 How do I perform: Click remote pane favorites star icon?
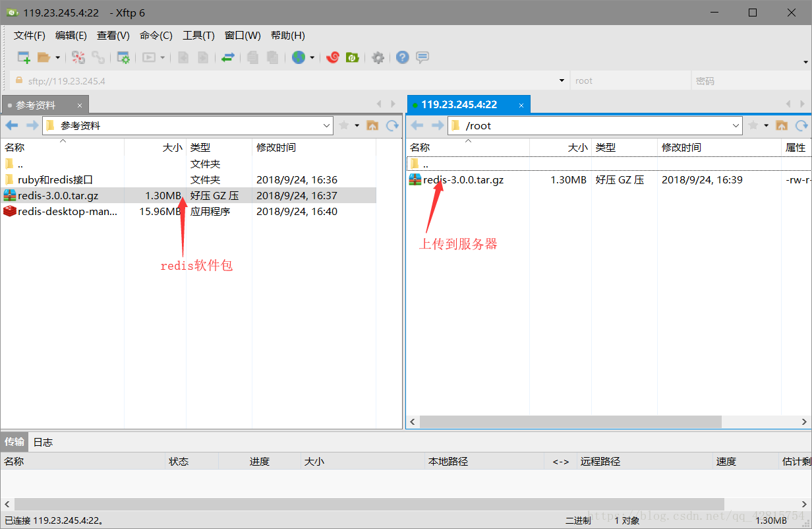tap(753, 125)
